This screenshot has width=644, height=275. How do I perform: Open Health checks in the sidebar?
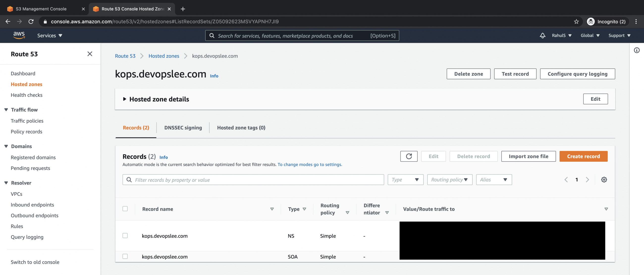[x=27, y=95]
